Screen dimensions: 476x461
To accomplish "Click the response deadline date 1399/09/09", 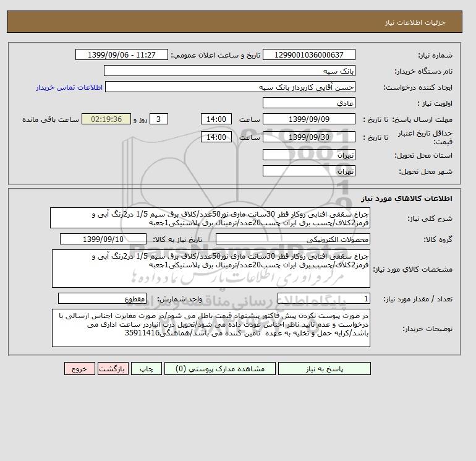I will (x=308, y=119).
